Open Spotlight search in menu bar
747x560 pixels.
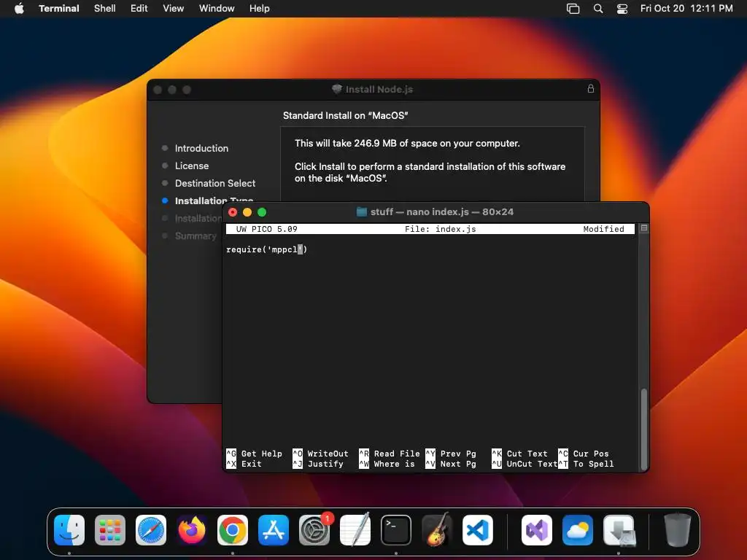(x=598, y=8)
